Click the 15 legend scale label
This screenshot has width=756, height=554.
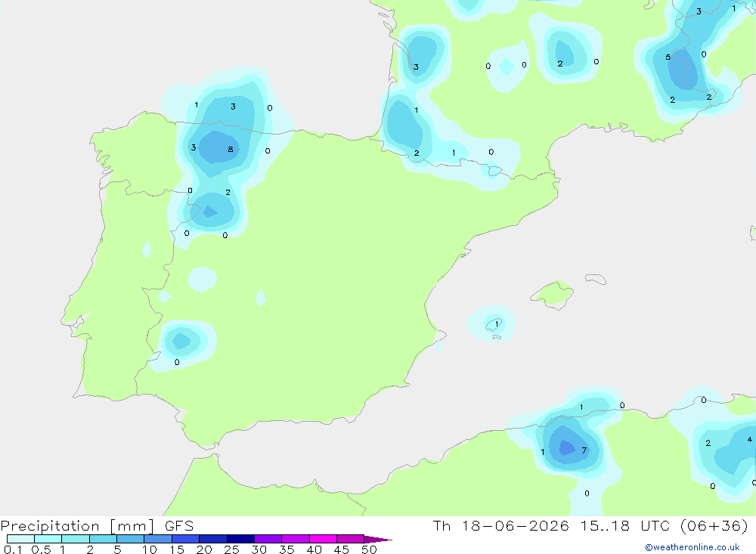click(x=177, y=549)
